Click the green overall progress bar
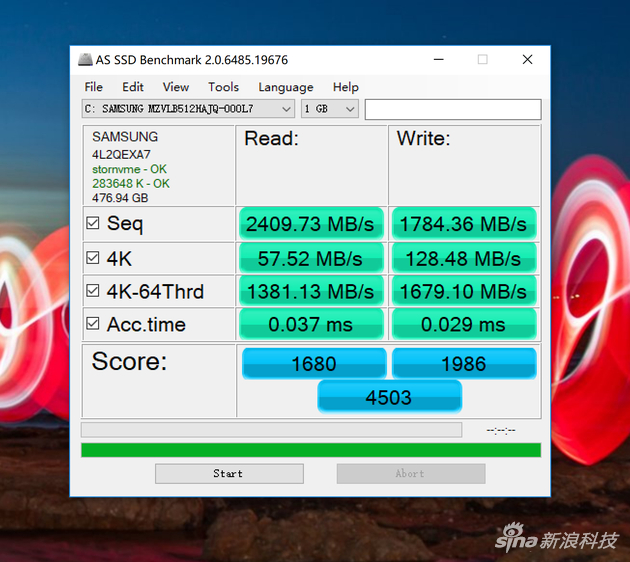This screenshot has width=630, height=562. 311,450
